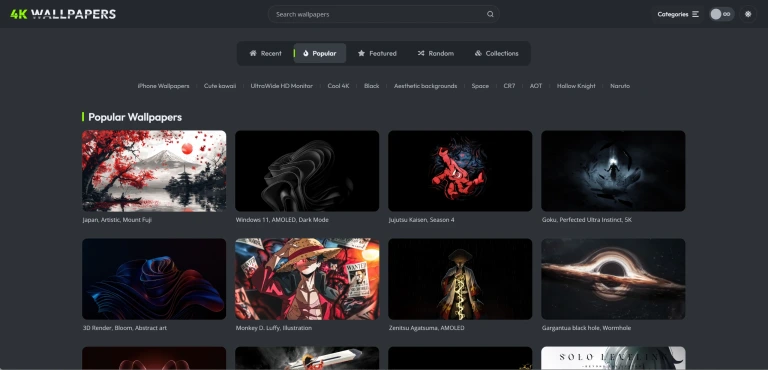Open the Naruto tag

(x=620, y=86)
